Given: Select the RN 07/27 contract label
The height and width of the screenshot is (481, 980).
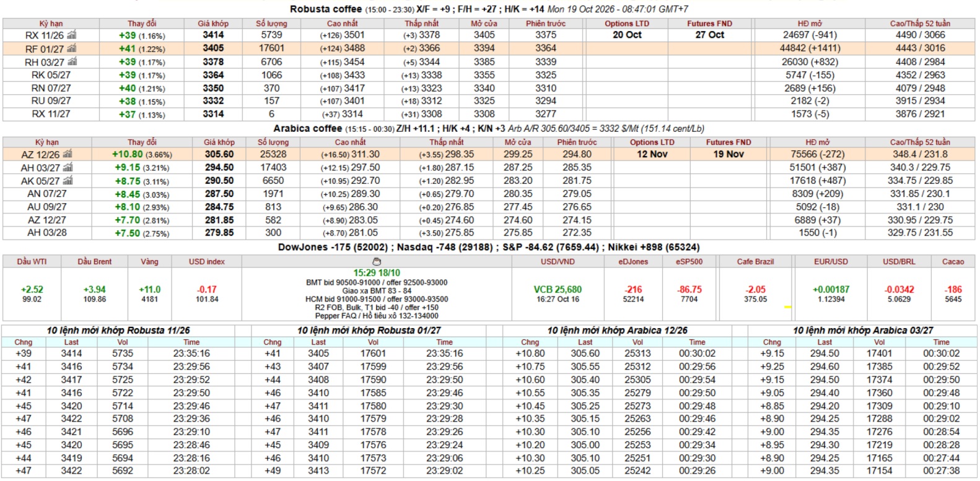Looking at the screenshot, I should coord(51,88).
